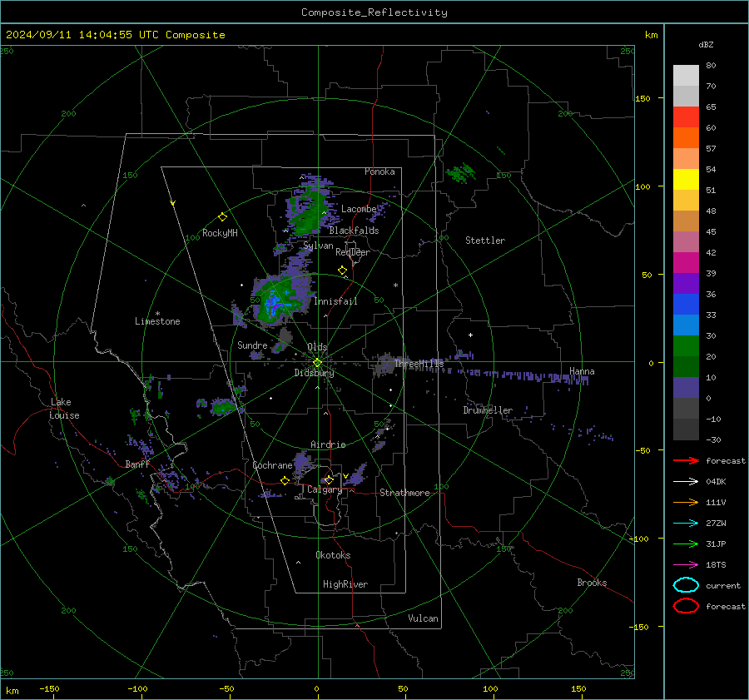
Task: Click the Ponoka city label
Action: click(x=379, y=171)
